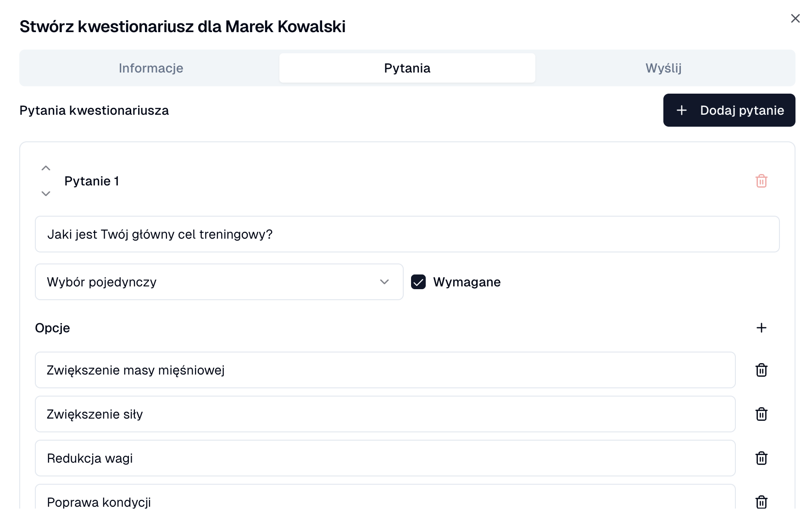812x526 pixels.
Task: Select the Pytania tab
Action: [x=407, y=68]
